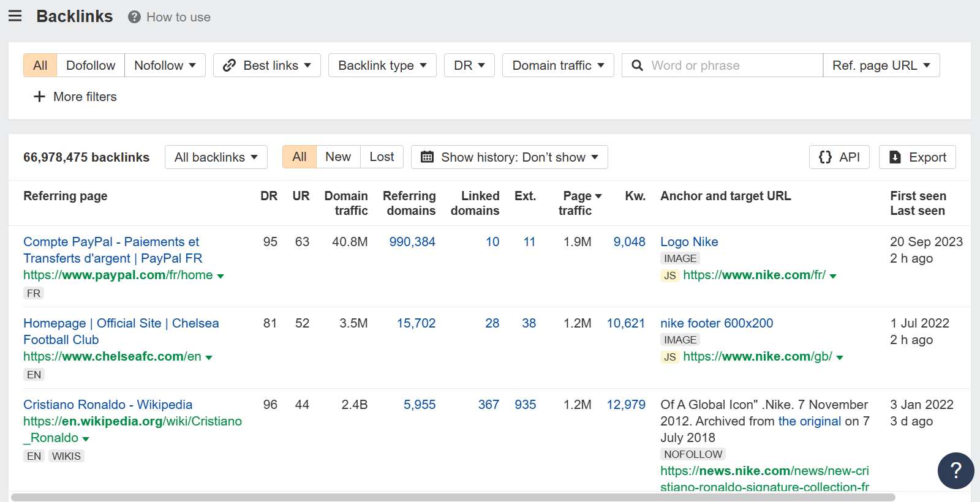Click the 66,978,475 backlinks count
The height and width of the screenshot is (502, 980).
click(x=86, y=157)
